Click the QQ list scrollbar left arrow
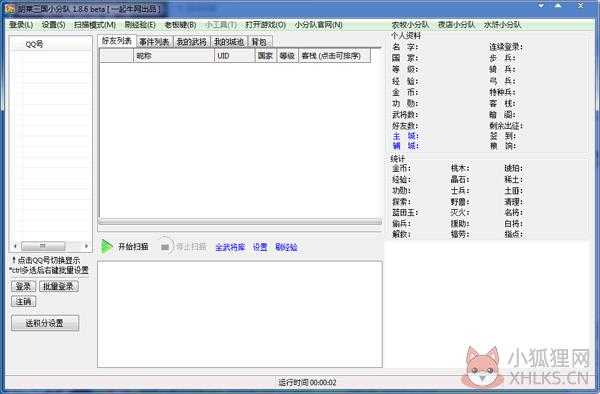The image size is (600, 394). pos(15,246)
